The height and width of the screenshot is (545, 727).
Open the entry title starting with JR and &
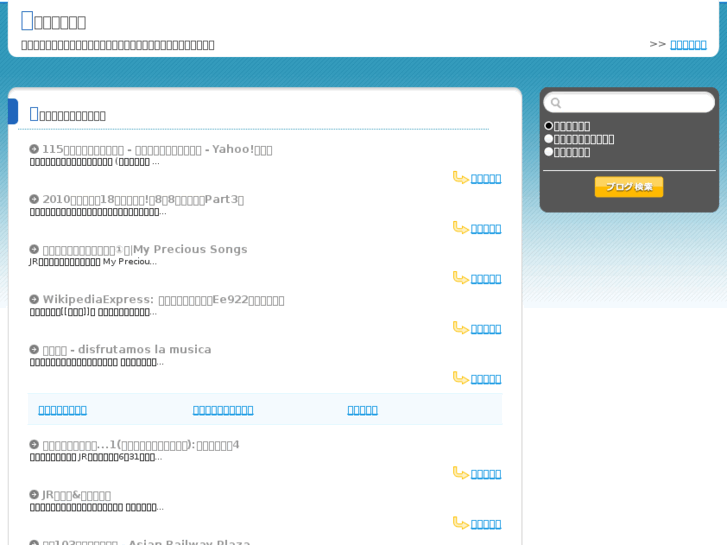[x=77, y=495]
